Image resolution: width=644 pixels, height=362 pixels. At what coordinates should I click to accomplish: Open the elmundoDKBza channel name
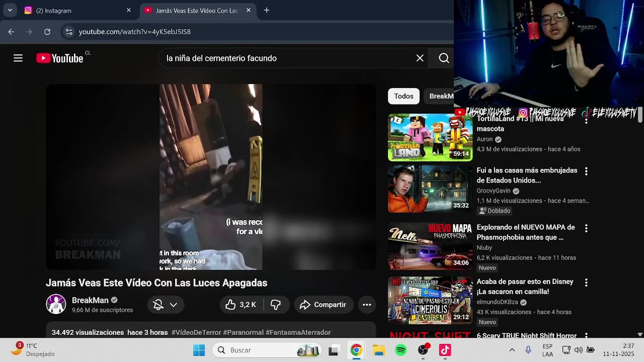498,302
